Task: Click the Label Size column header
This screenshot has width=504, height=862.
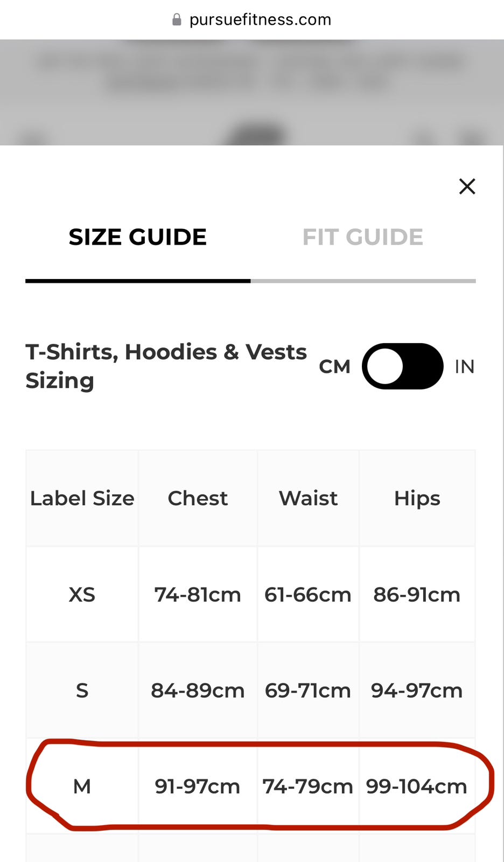Action: click(82, 498)
